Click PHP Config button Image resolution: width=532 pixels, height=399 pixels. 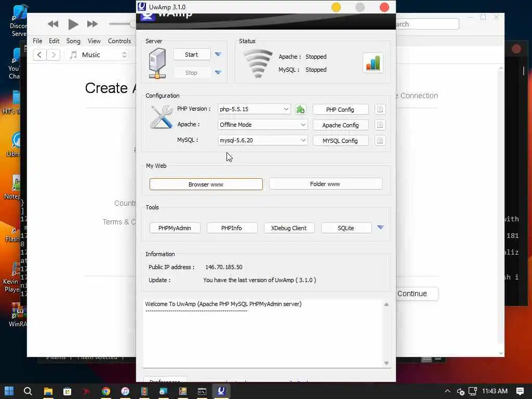pyautogui.click(x=340, y=110)
